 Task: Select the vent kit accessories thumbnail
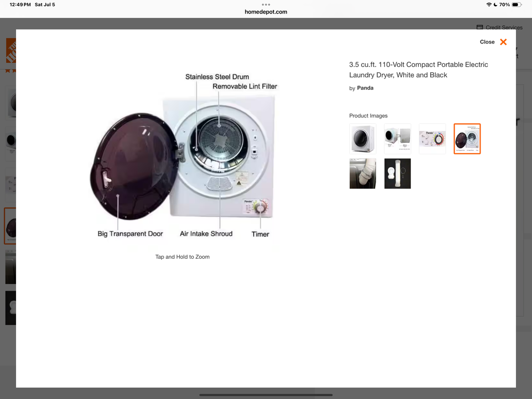[x=397, y=174]
